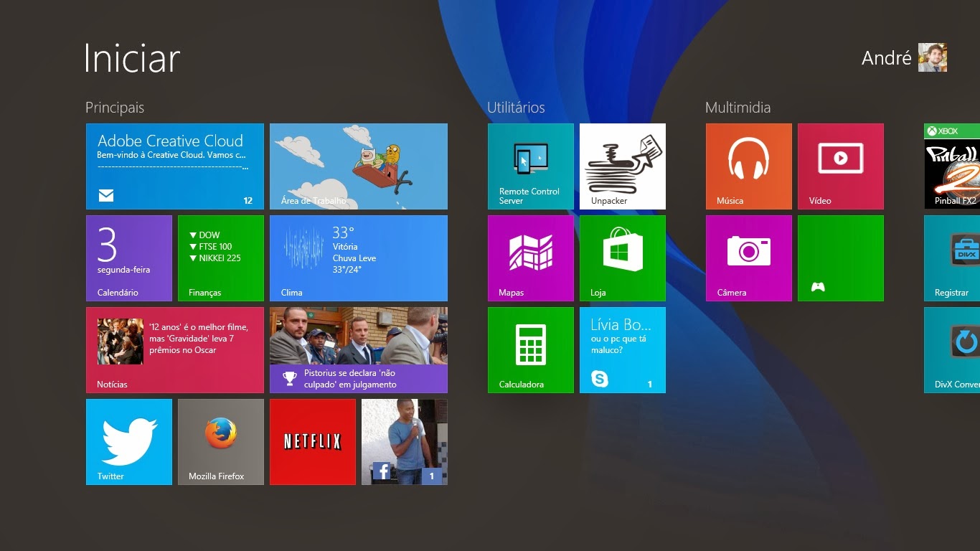Select the Utilitários group heading

click(516, 108)
